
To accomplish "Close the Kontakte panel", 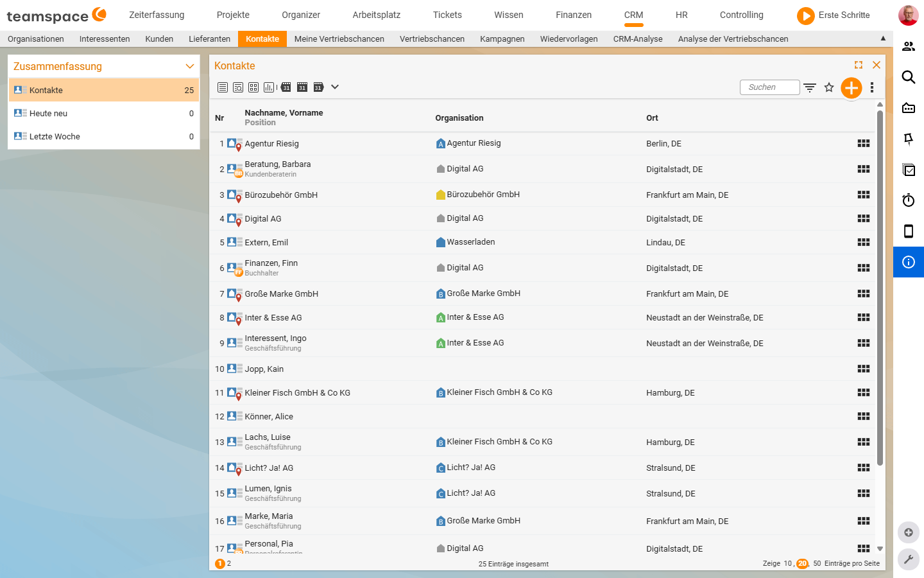I will [877, 65].
